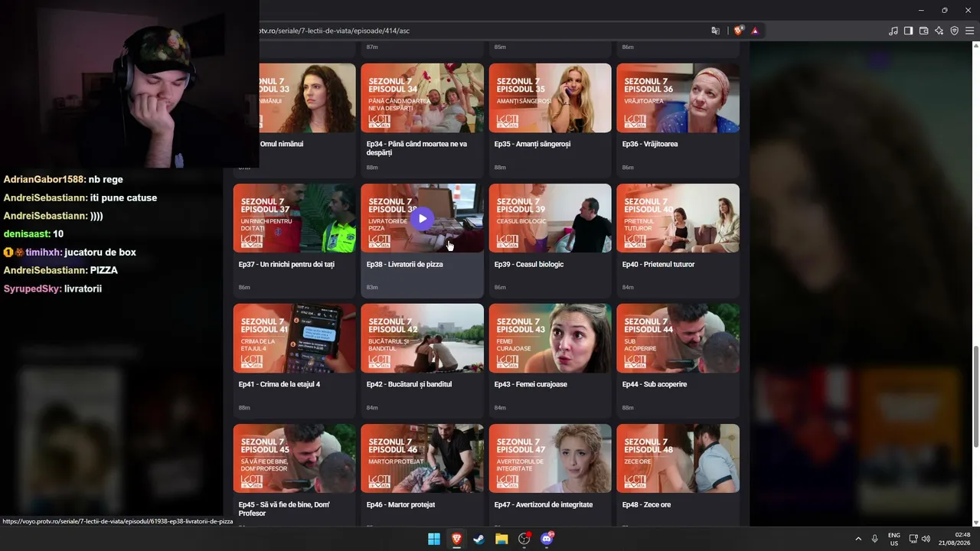Open OBS Studio from the taskbar
980x551 pixels.
pyautogui.click(x=524, y=539)
